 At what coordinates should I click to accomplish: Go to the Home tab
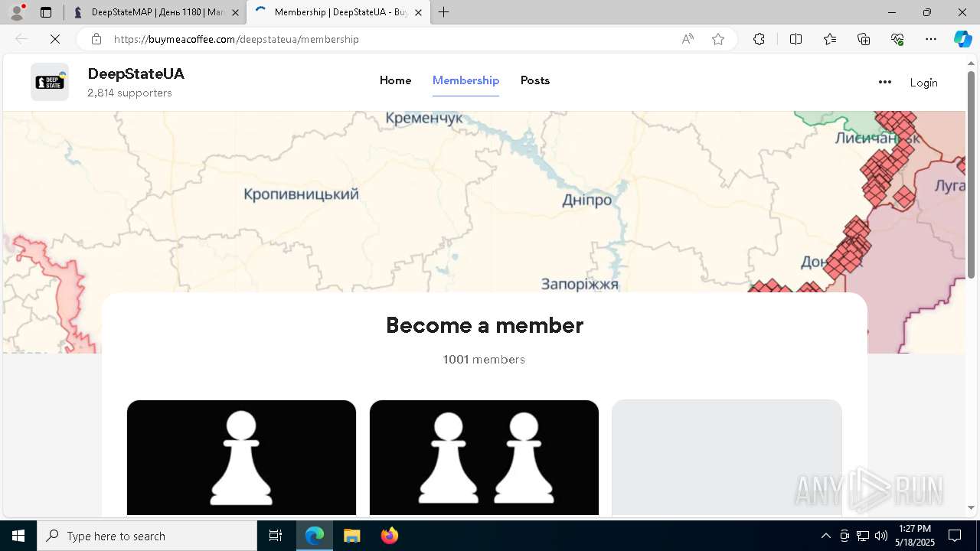click(x=395, y=80)
